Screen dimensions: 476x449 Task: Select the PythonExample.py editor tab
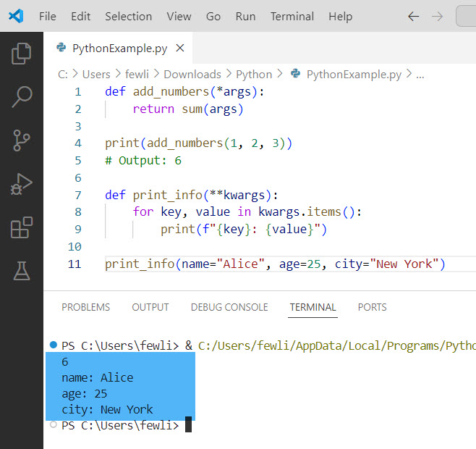119,49
